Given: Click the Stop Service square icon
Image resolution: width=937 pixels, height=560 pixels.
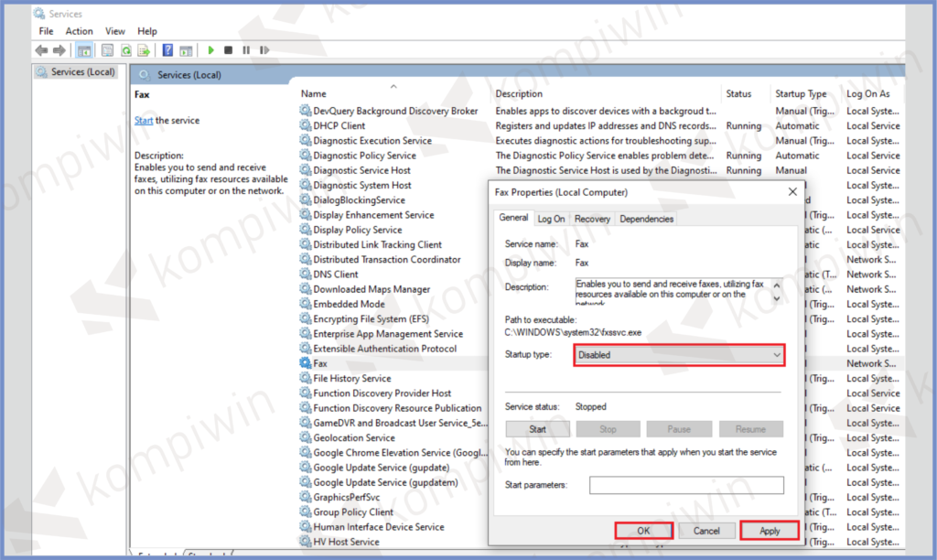Looking at the screenshot, I should (x=229, y=50).
